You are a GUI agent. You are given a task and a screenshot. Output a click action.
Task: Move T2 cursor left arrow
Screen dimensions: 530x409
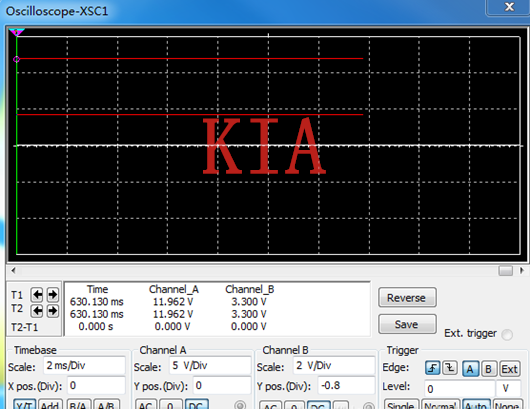(x=37, y=311)
